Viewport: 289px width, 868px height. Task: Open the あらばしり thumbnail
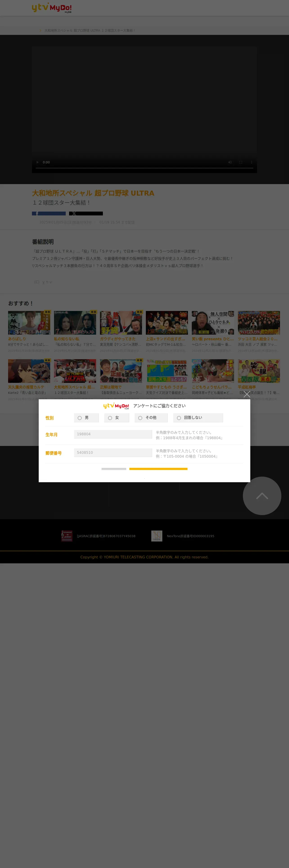tap(29, 322)
